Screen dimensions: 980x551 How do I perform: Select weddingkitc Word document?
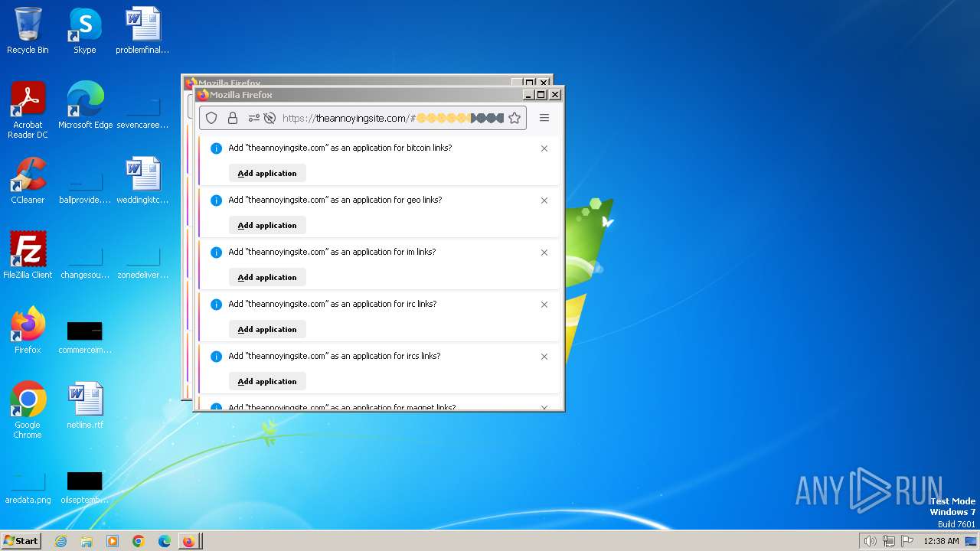click(142, 181)
